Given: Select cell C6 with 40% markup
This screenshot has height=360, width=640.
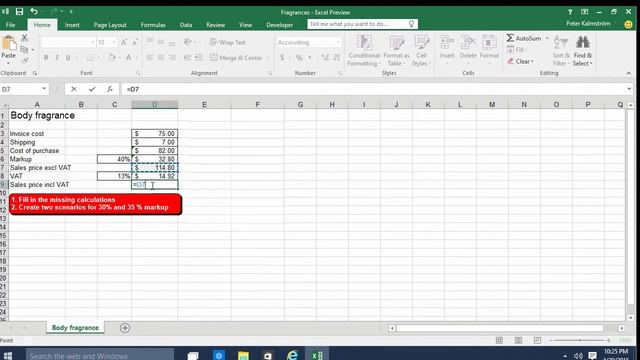Looking at the screenshot, I should tap(114, 159).
